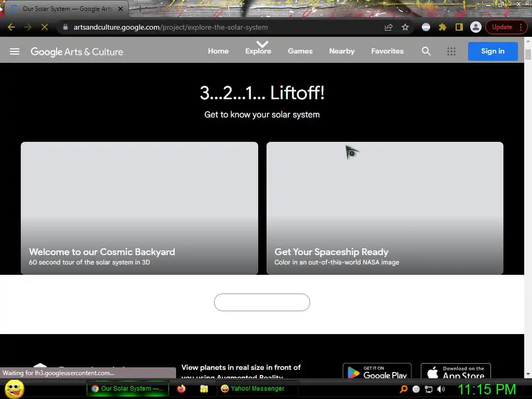This screenshot has height=399, width=532.
Task: Click the tray search magnifier icon
Action: 403,389
